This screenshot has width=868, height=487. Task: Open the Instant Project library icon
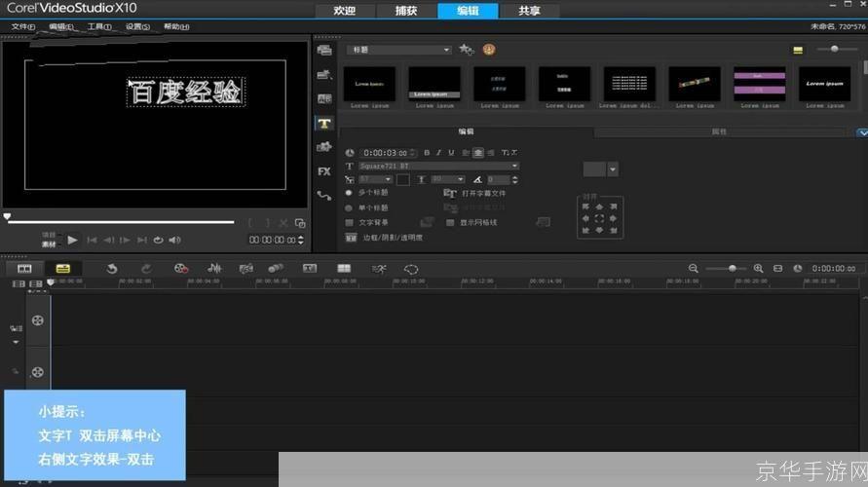coord(324,74)
